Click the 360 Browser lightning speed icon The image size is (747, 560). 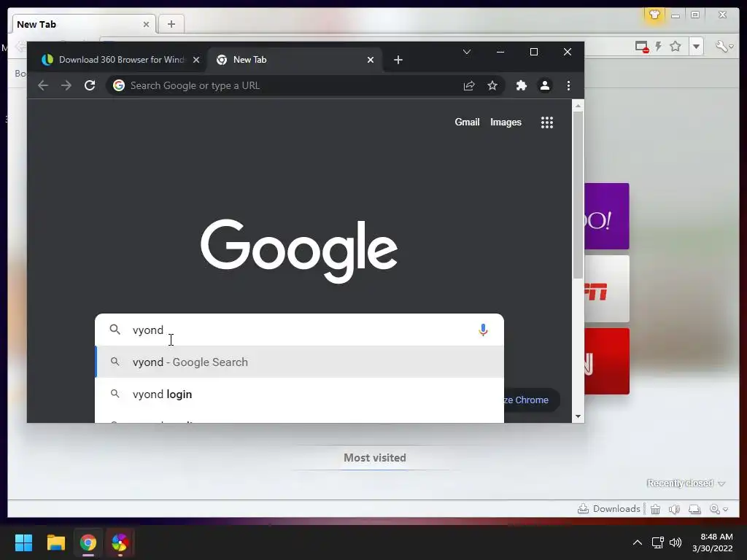pyautogui.click(x=659, y=46)
